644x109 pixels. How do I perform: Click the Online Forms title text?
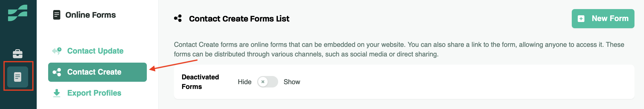click(x=91, y=15)
